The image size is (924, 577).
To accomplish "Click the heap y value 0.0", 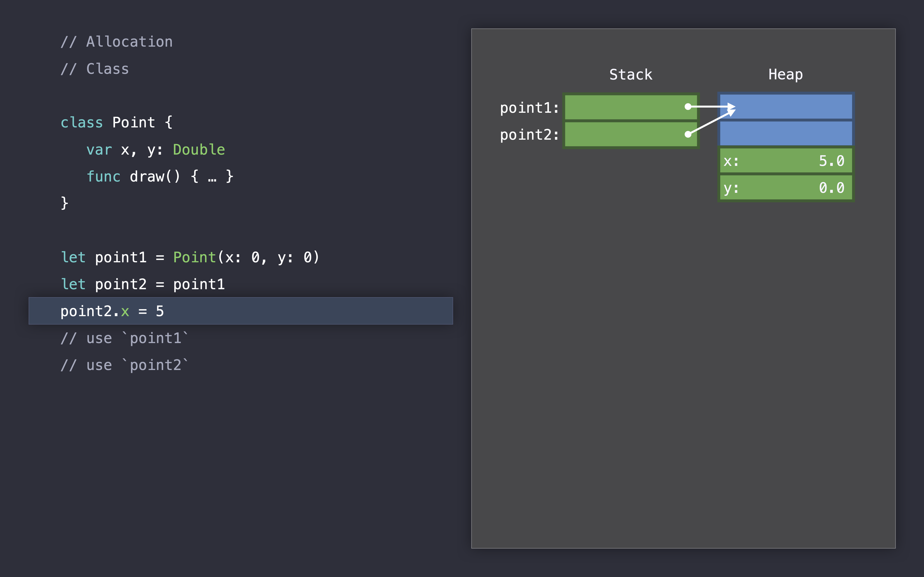I will pos(831,188).
